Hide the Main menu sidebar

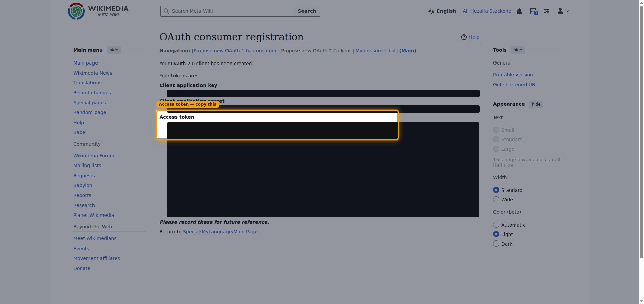(114, 50)
